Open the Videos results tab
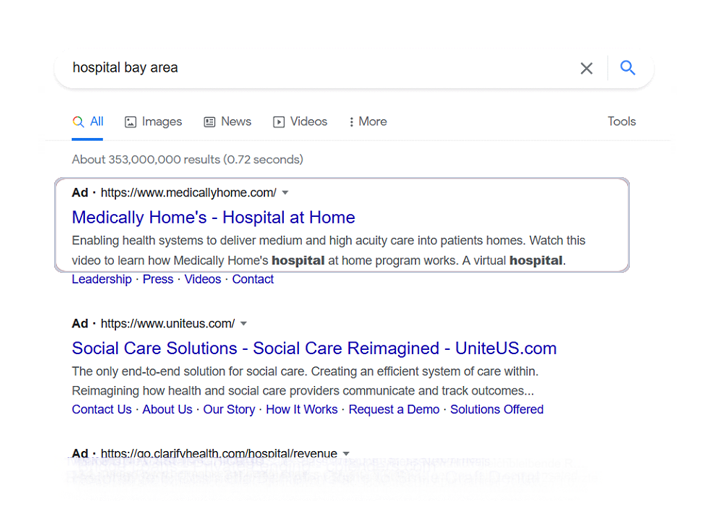716x512 pixels. coord(300,121)
